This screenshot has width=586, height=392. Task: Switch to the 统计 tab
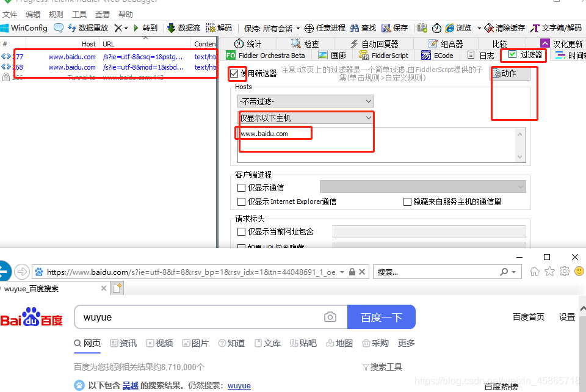[x=248, y=44]
